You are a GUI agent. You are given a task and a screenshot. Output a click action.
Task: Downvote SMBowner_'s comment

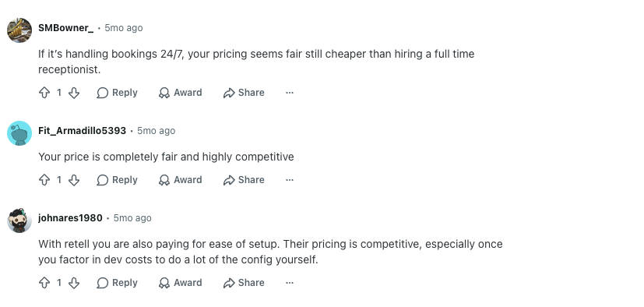point(74,93)
